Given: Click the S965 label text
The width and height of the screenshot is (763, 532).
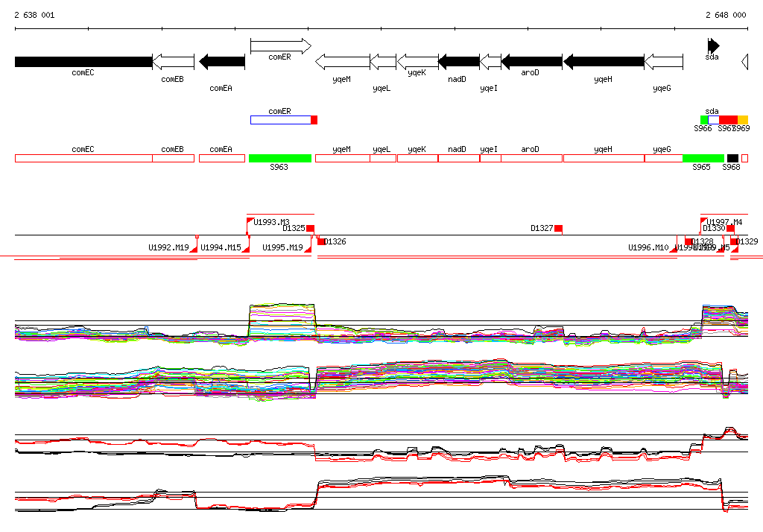Looking at the screenshot, I should click(x=701, y=167).
